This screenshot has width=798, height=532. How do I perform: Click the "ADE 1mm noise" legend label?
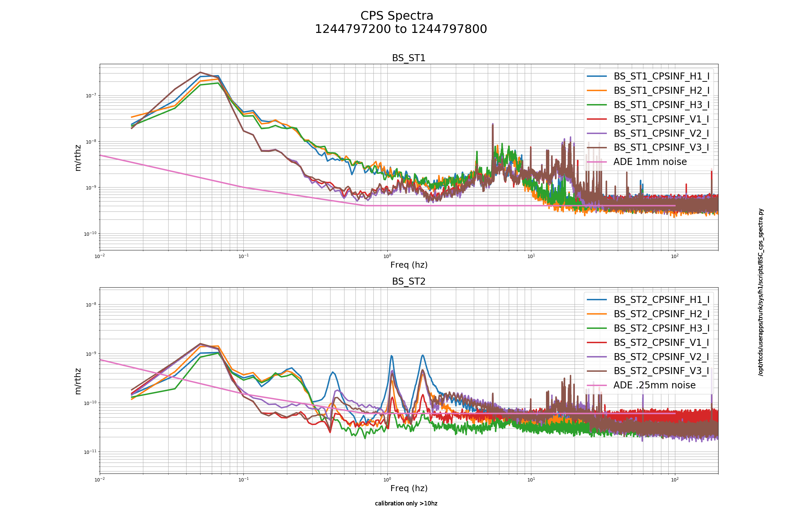(650, 162)
